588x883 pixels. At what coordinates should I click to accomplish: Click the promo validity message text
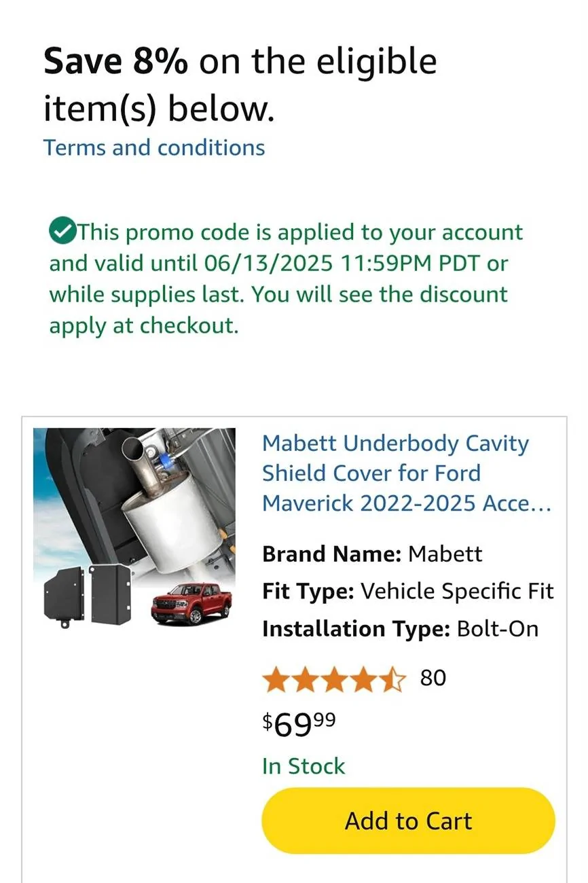point(285,278)
